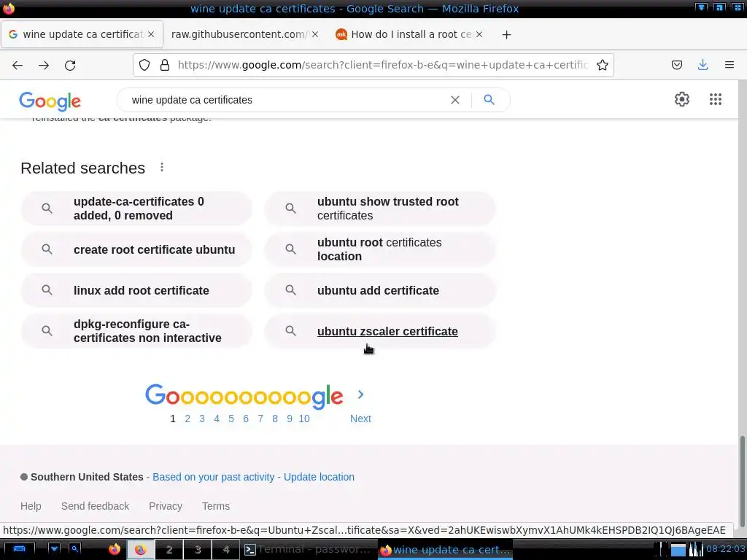Open a new tab with the plus button
The height and width of the screenshot is (560, 747).
pos(506,35)
